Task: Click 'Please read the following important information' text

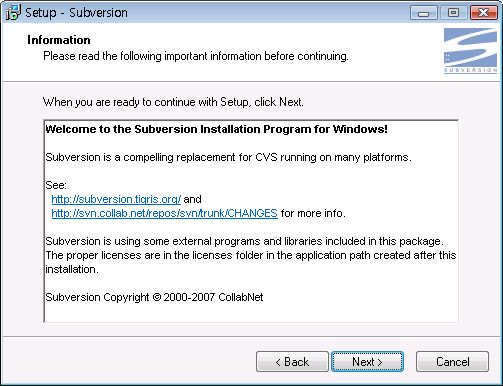Action: 196,56
